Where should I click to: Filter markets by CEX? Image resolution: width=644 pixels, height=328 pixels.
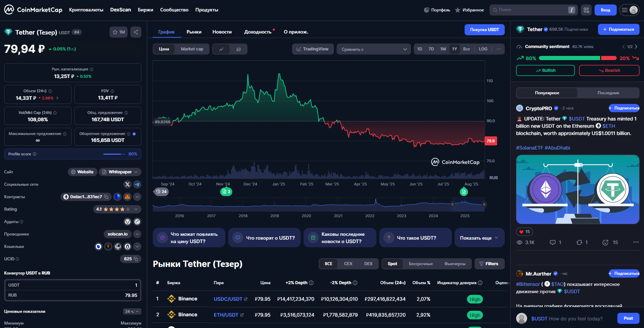(348, 264)
